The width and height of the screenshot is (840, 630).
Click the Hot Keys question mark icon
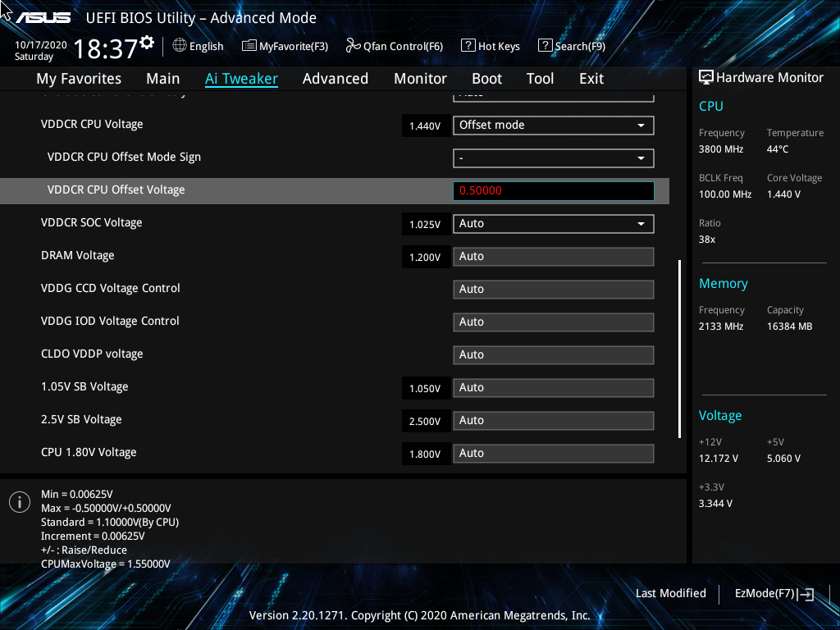tap(468, 46)
